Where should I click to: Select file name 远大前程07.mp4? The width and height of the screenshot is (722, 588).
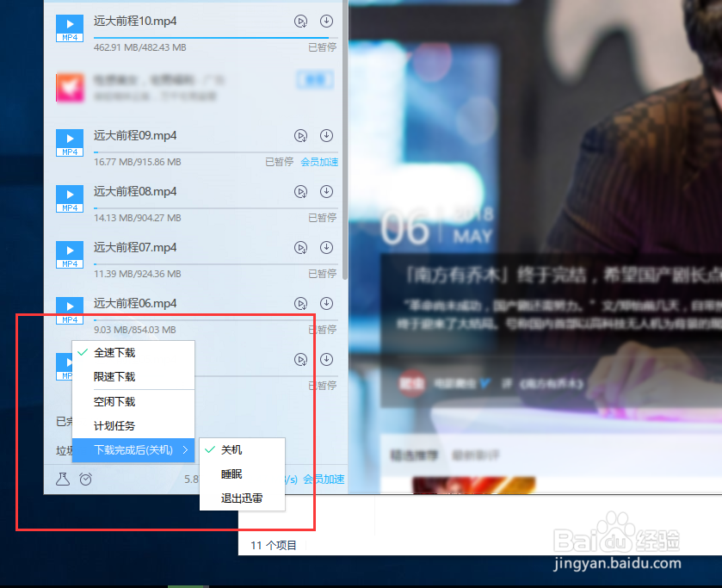tap(135, 248)
